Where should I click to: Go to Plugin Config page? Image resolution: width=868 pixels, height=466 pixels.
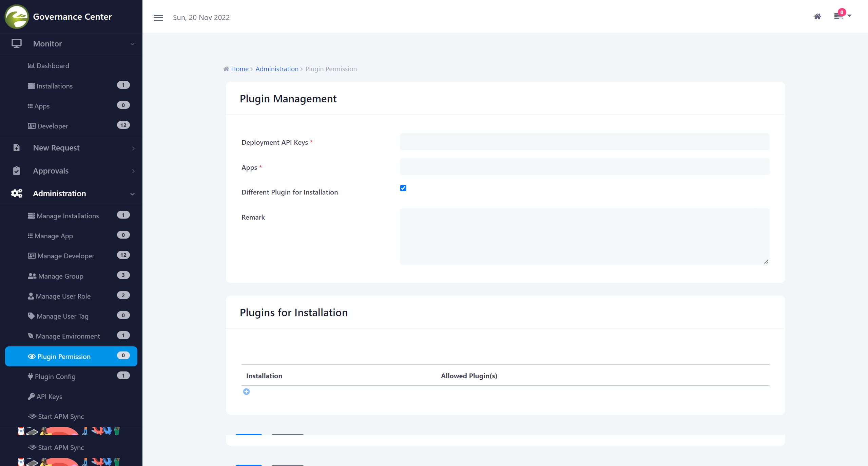click(x=55, y=377)
